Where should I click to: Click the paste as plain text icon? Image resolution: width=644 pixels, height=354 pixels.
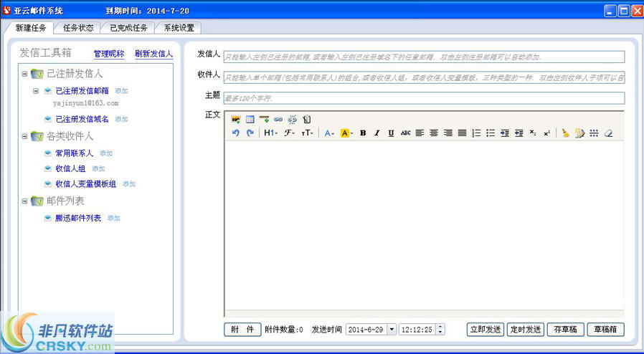coord(306,120)
